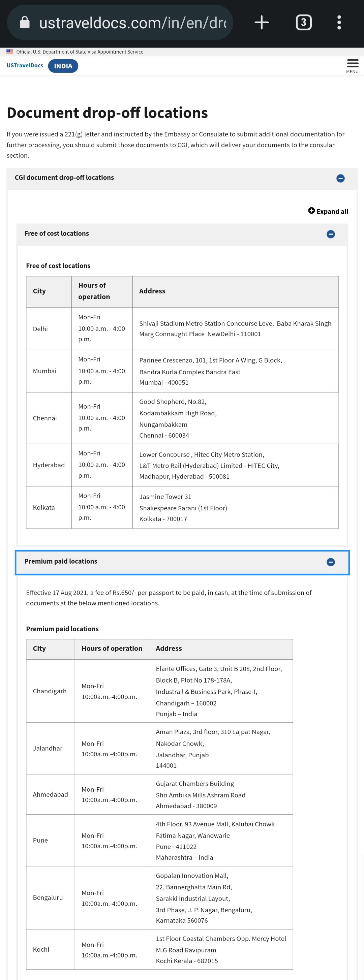Image resolution: width=364 pixels, height=980 pixels.
Task: Click the US flag icon in header banner
Action: click(x=9, y=52)
